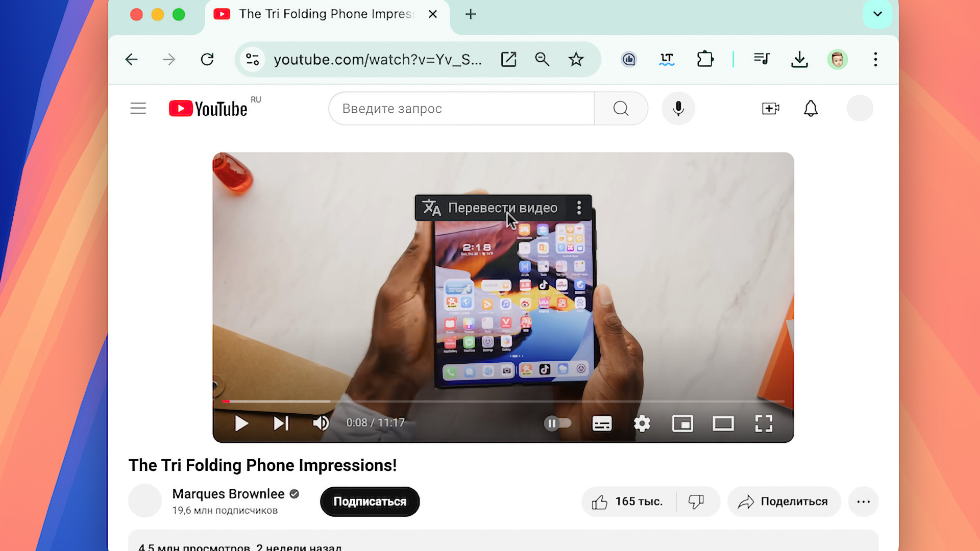980x551 pixels.
Task: Click the subtitles/CC icon
Action: click(601, 423)
